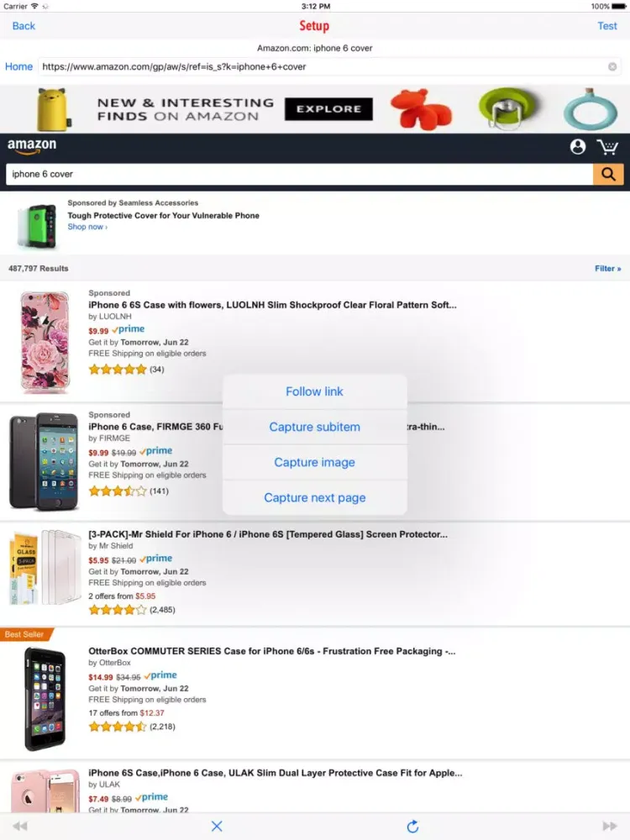Select Capture subitem in the popup menu
Image resolution: width=630 pixels, height=840 pixels.
tap(314, 427)
